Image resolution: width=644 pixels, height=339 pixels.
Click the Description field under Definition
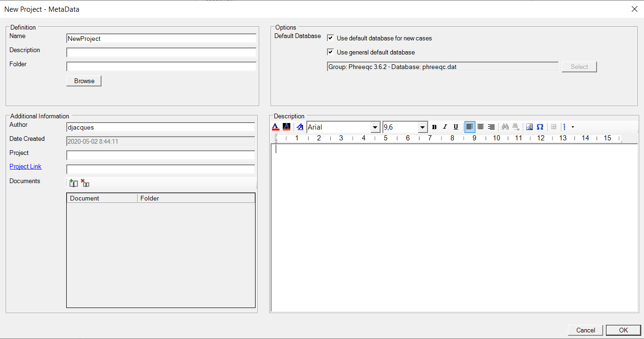coord(161,53)
